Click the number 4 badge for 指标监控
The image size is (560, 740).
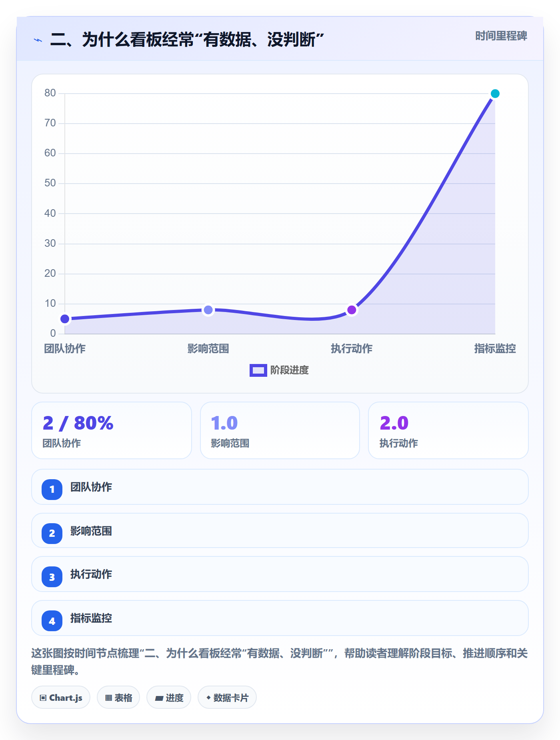coord(52,621)
